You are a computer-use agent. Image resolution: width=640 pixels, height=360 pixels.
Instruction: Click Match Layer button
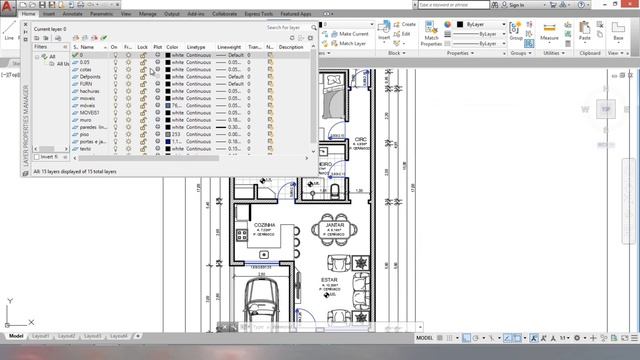pos(348,43)
